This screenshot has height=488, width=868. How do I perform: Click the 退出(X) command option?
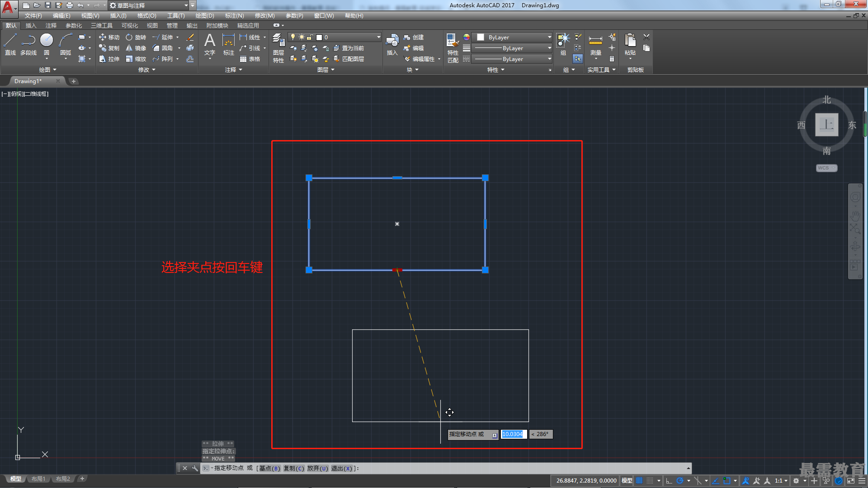click(x=342, y=468)
